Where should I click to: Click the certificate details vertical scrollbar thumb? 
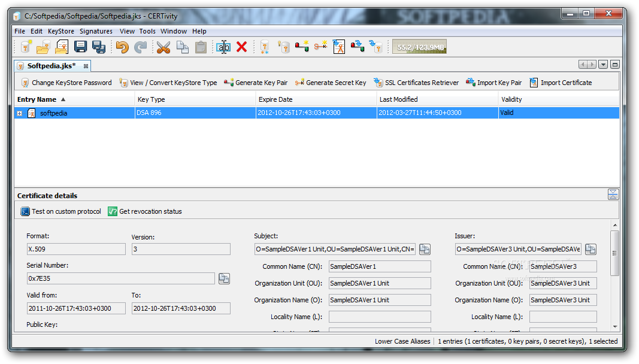pyautogui.click(x=614, y=253)
